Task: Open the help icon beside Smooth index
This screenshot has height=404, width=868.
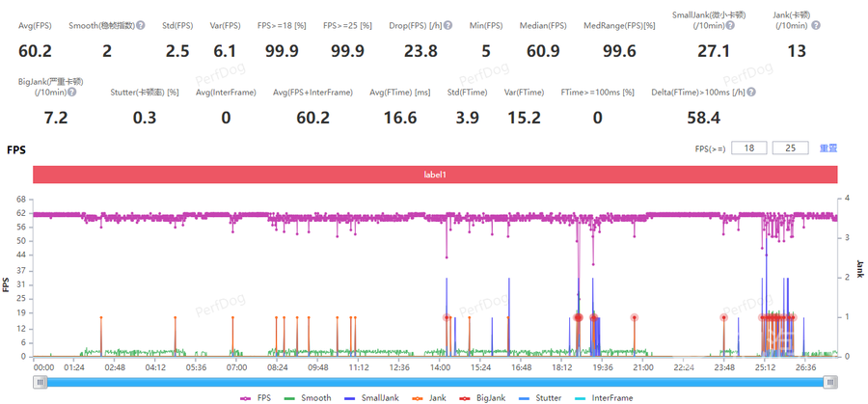Action: pos(141,25)
